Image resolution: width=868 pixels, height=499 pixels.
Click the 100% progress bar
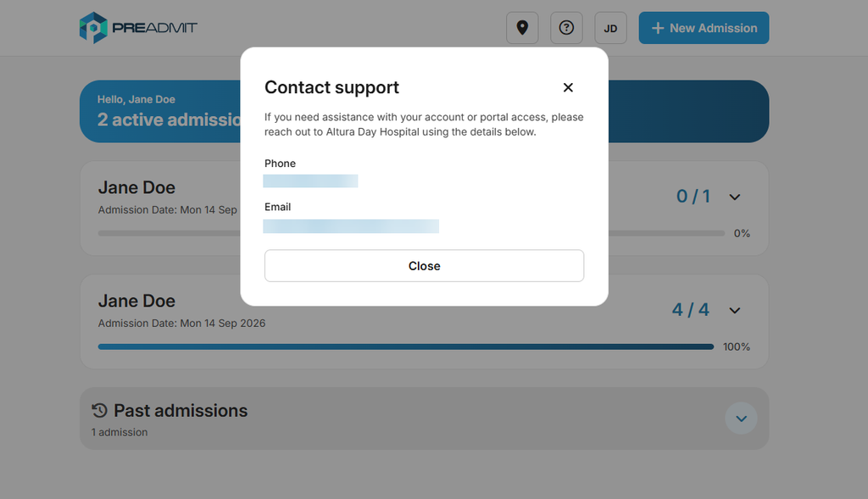coord(406,347)
